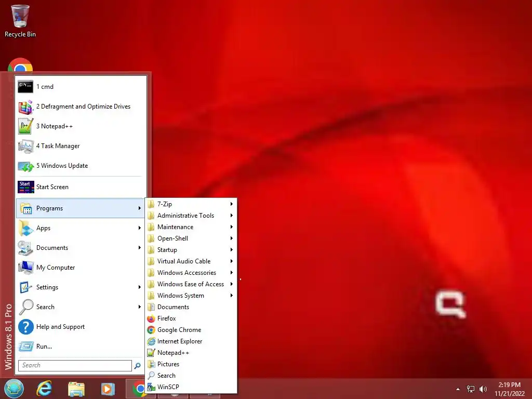This screenshot has height=399, width=532.
Task: Click the network tray icon
Action: point(471,389)
